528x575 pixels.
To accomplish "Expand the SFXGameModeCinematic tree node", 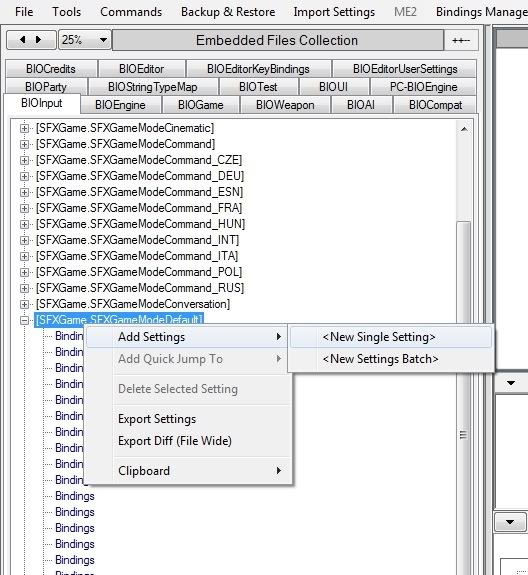I will click(x=25, y=128).
